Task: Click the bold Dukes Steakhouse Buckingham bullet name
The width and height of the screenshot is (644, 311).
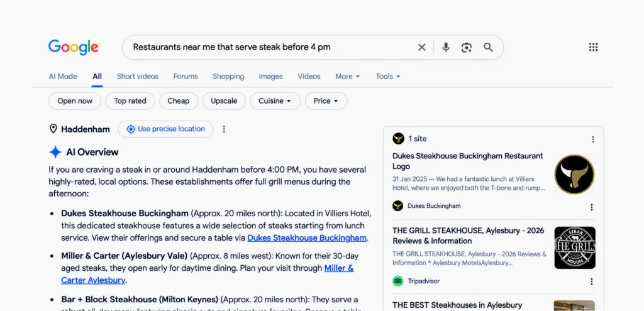Action: [x=125, y=214]
